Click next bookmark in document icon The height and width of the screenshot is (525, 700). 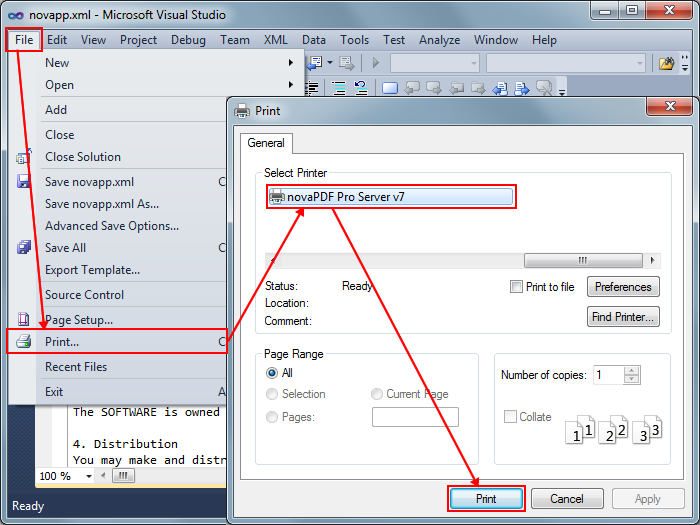[521, 88]
